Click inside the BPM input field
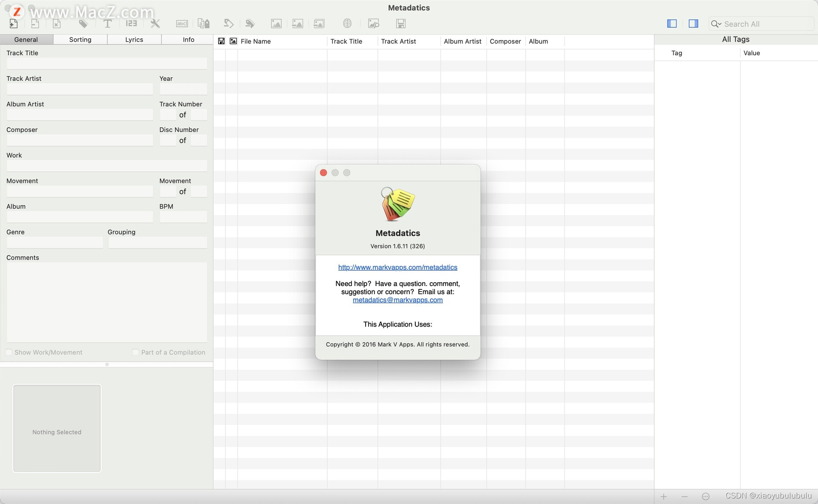The image size is (818, 504). point(183,217)
